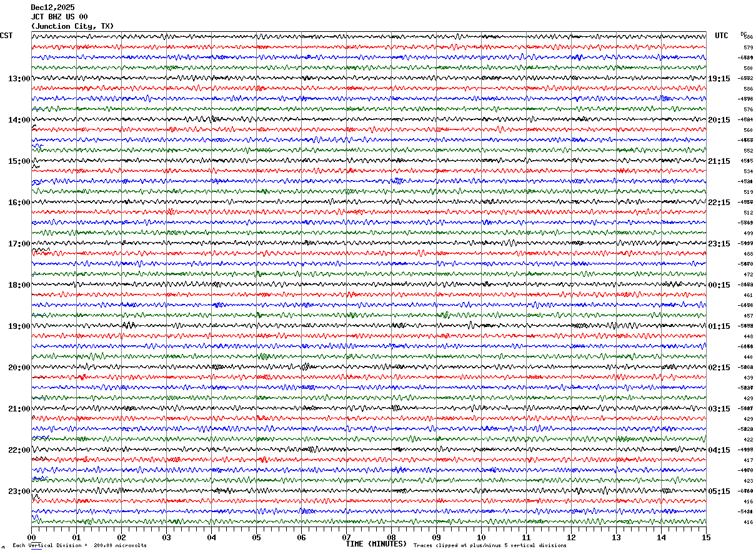Click minute tick label 08 on axis
This screenshot has width=756, height=554.
(392, 537)
